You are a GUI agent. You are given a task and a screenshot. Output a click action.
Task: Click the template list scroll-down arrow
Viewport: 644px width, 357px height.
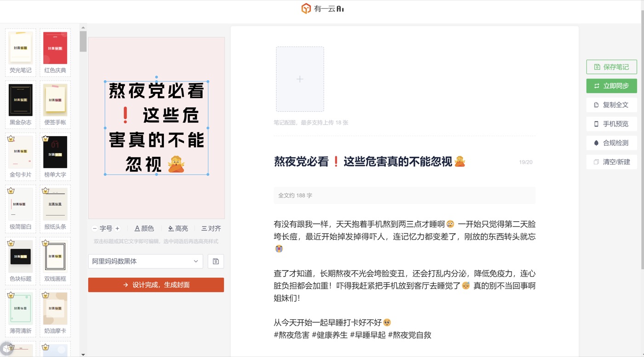pos(83,354)
